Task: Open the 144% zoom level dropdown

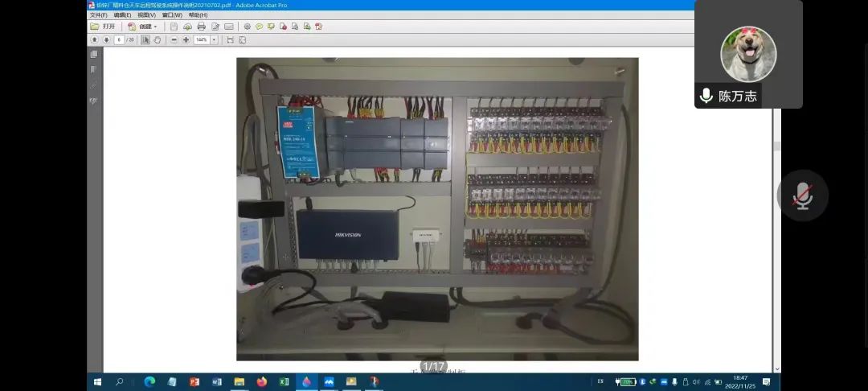Action: [x=214, y=39]
